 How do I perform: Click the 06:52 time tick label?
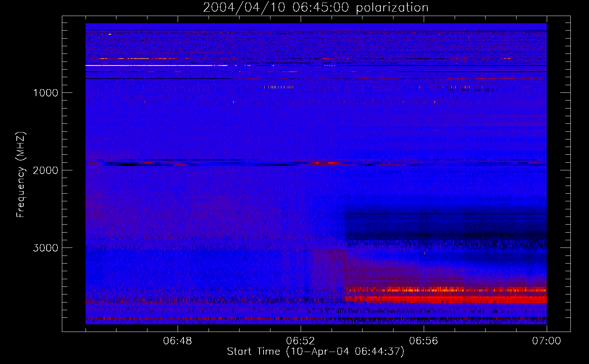click(x=301, y=341)
